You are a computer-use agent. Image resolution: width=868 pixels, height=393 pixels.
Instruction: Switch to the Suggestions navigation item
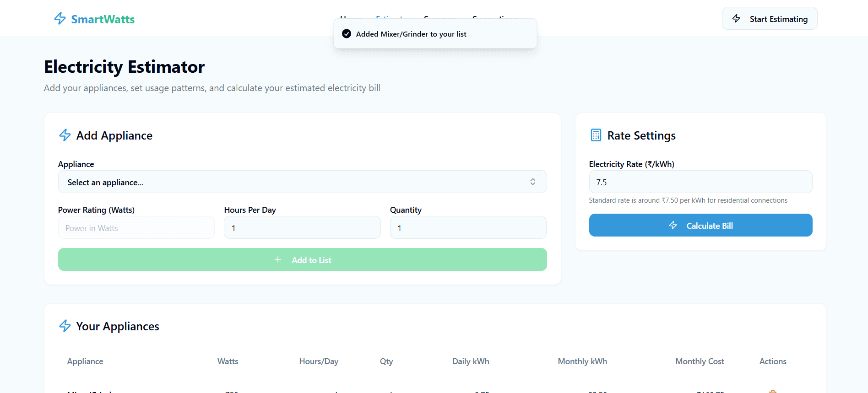tap(494, 16)
